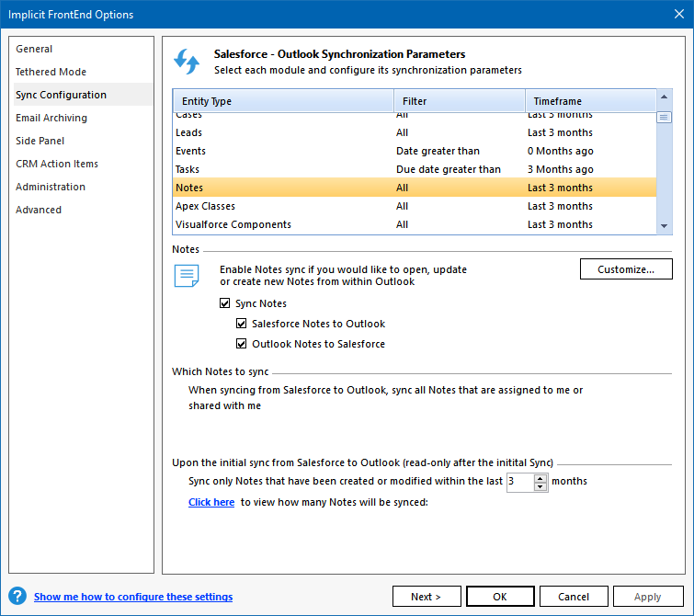Select CRM Action Items in sidebar
694x616 pixels.
click(x=57, y=164)
